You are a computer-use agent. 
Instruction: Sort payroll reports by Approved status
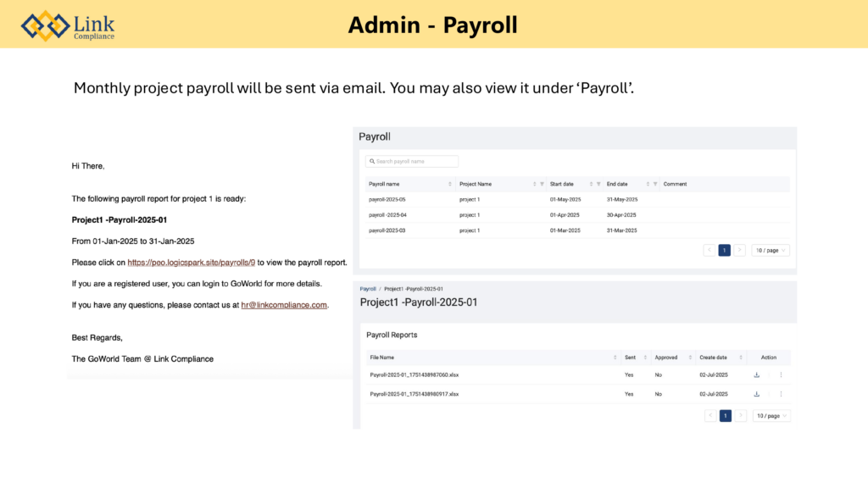click(x=690, y=358)
